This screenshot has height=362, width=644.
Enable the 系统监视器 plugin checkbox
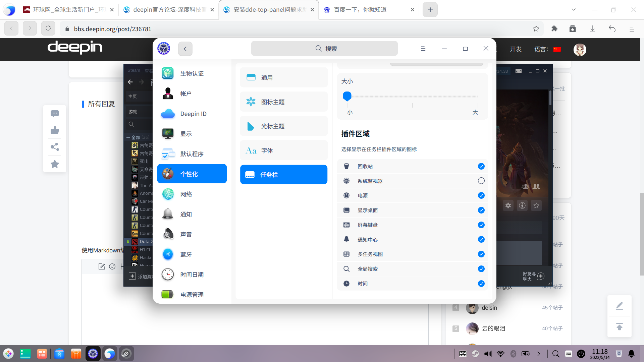coord(481,181)
